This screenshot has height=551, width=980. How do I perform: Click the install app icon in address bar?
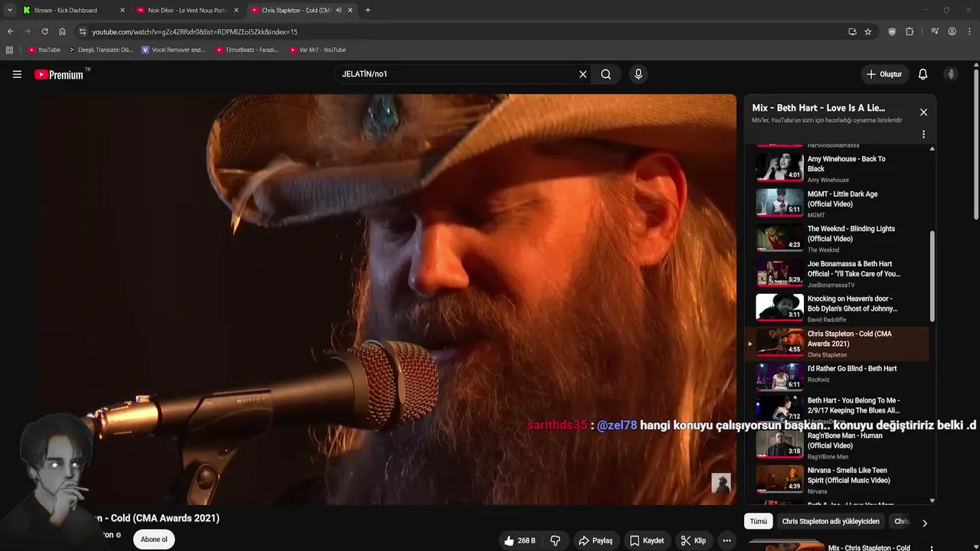click(x=852, y=31)
